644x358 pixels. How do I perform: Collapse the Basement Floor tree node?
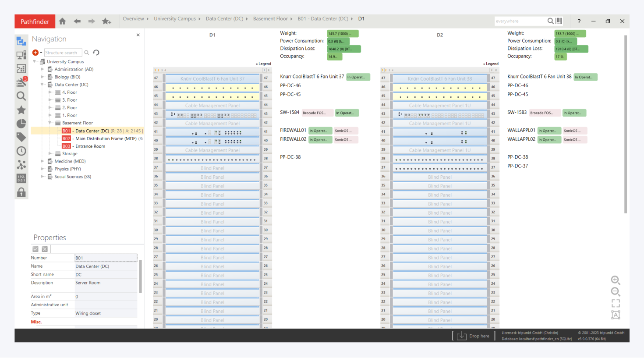50,123
